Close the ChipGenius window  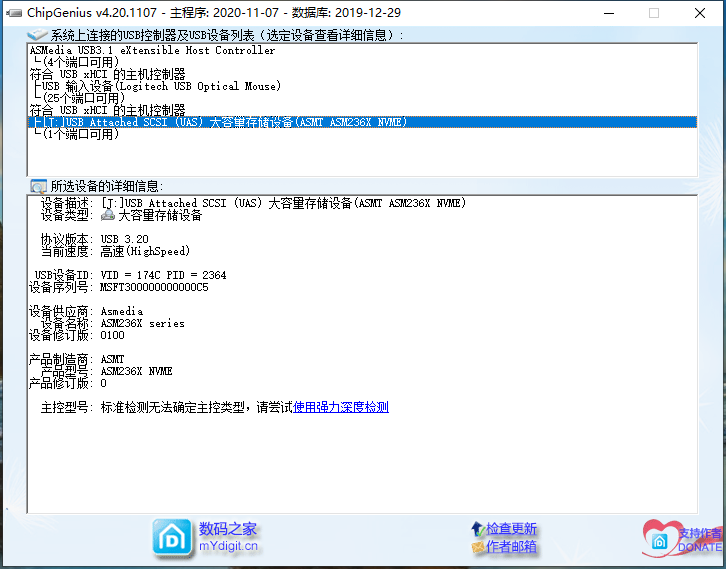[x=700, y=13]
